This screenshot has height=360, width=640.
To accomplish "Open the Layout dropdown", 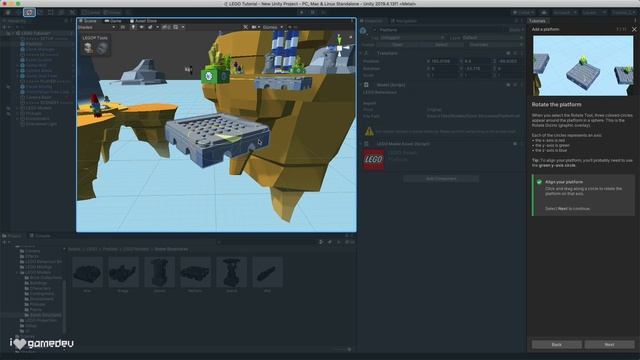I will tap(622, 12).
